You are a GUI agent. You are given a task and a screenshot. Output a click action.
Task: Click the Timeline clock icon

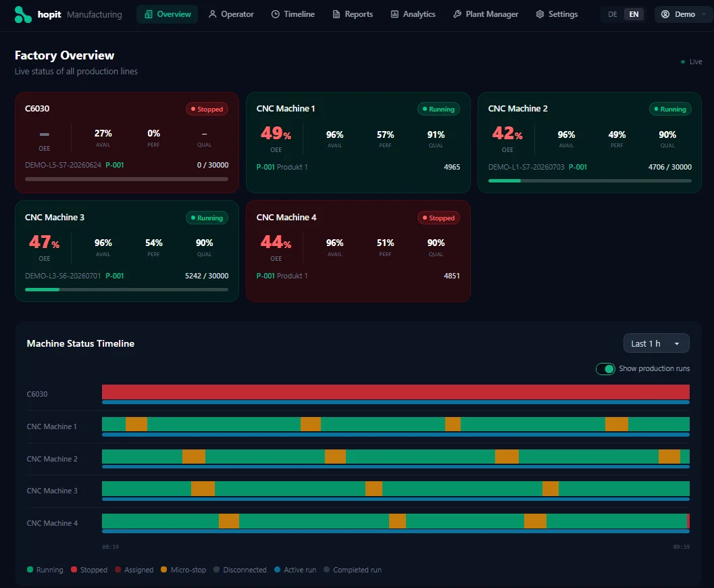(275, 14)
